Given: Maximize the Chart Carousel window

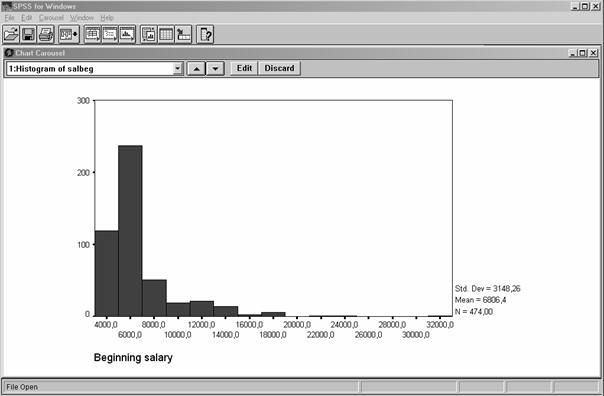Looking at the screenshot, I should (583, 53).
